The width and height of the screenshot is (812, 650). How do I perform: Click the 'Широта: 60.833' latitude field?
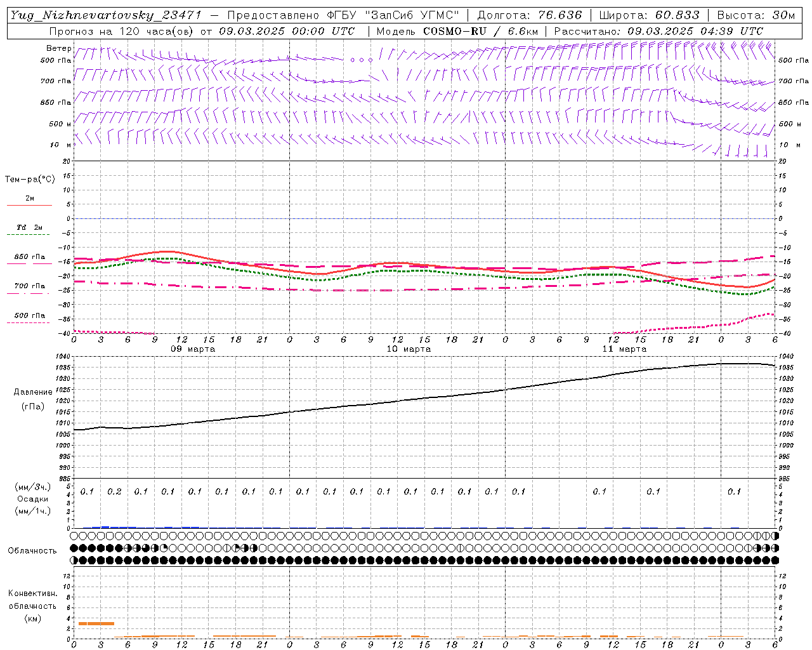click(649, 15)
